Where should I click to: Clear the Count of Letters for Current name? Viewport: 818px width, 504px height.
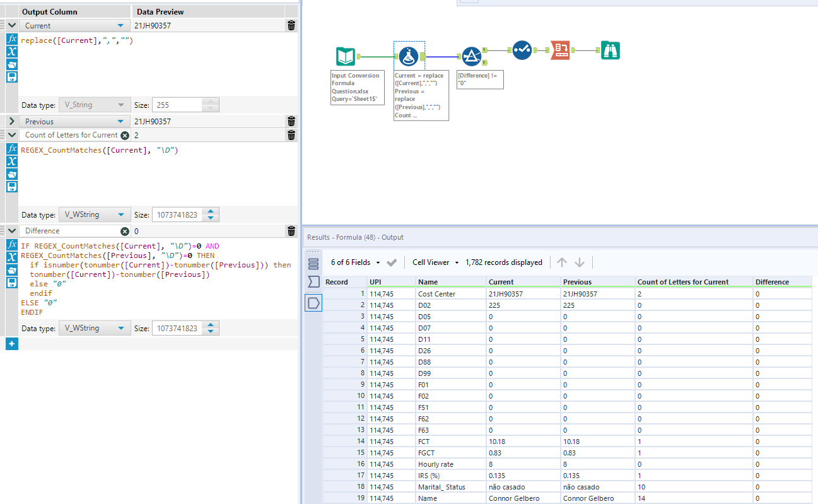124,135
